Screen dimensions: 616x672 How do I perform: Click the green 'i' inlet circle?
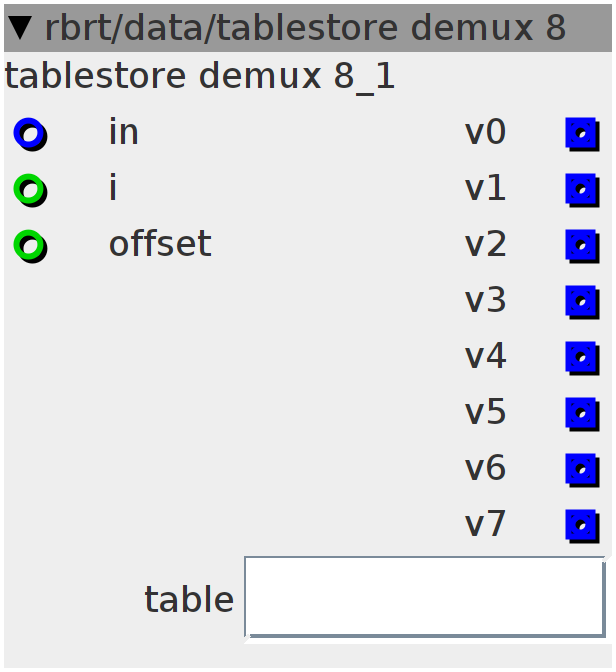point(30,190)
